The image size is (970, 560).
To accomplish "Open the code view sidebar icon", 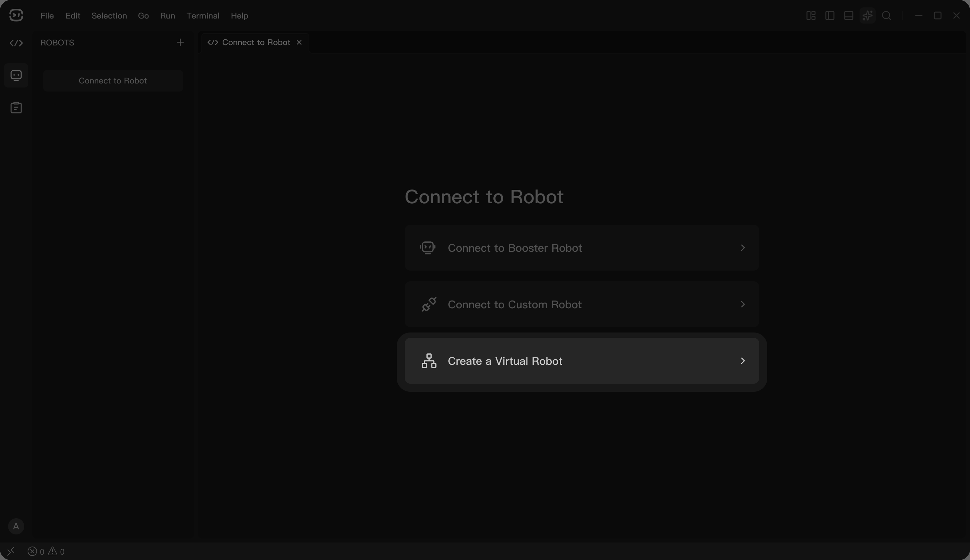I will point(16,43).
